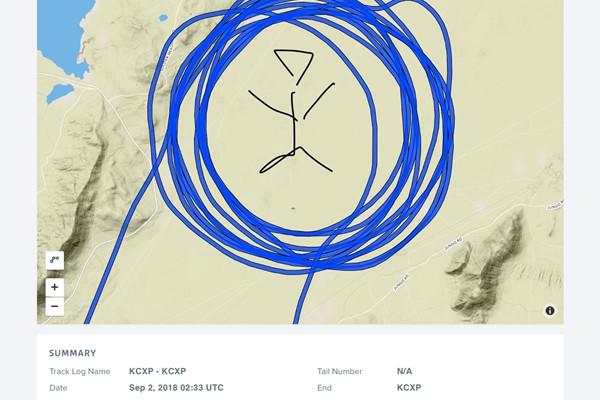Zoom out with the minus button

[55, 307]
